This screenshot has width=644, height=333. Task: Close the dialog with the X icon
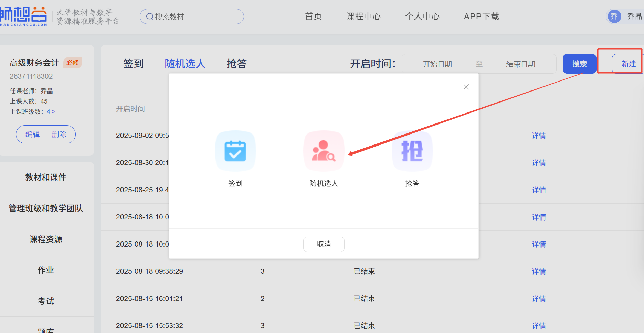pyautogui.click(x=466, y=87)
